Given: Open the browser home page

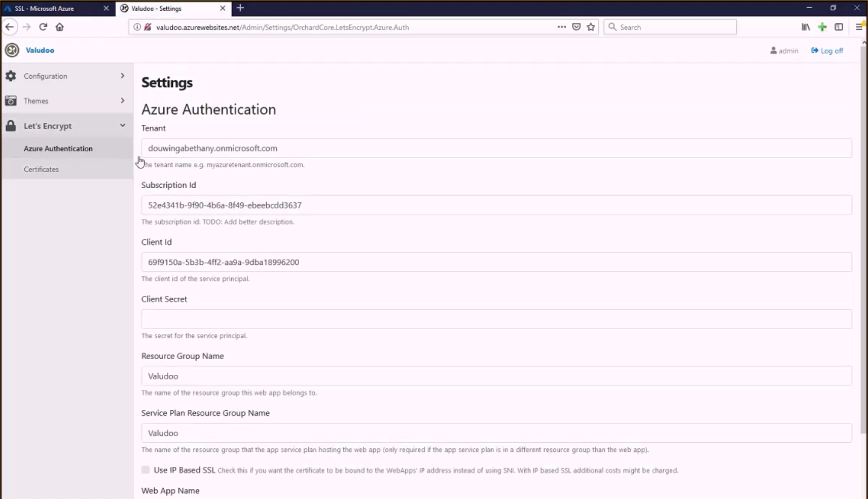Looking at the screenshot, I should click(60, 27).
